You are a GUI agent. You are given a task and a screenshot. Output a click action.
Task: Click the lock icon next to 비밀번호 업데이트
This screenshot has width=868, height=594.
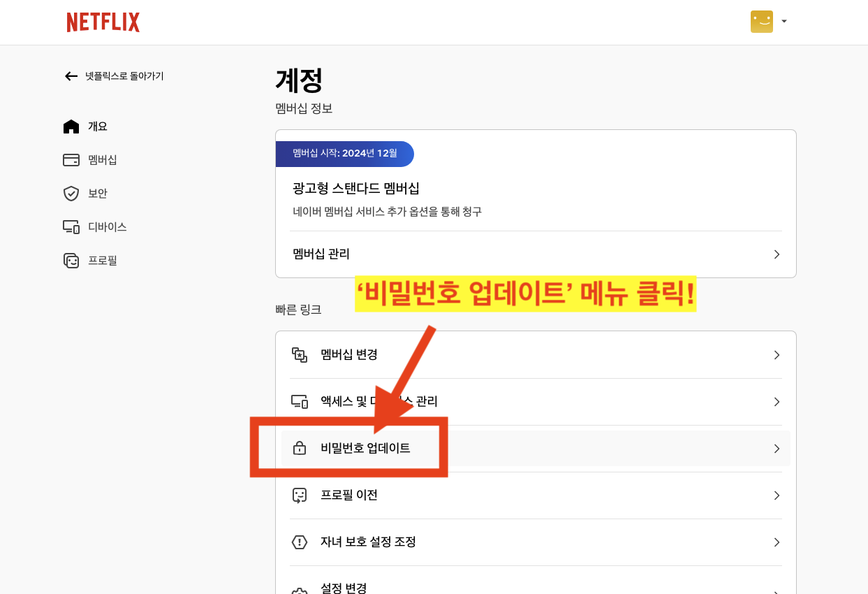[300, 448]
